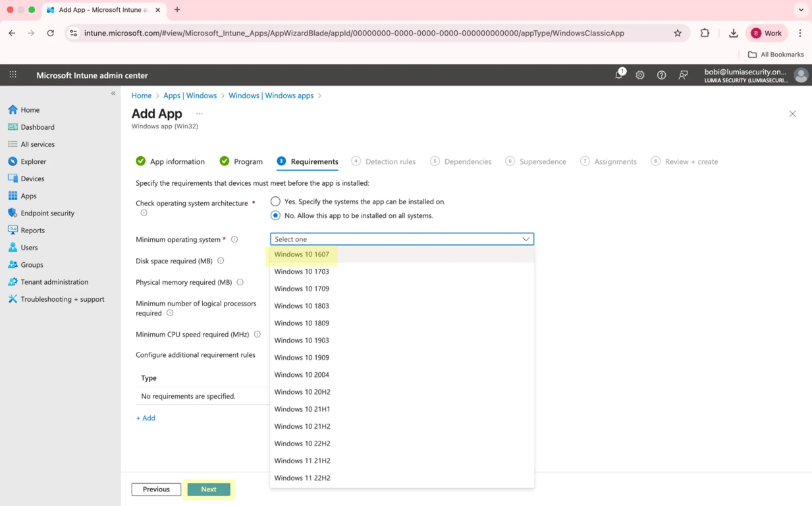The height and width of the screenshot is (506, 812).
Task: Choose Windows 10 2004 option
Action: coord(402,374)
